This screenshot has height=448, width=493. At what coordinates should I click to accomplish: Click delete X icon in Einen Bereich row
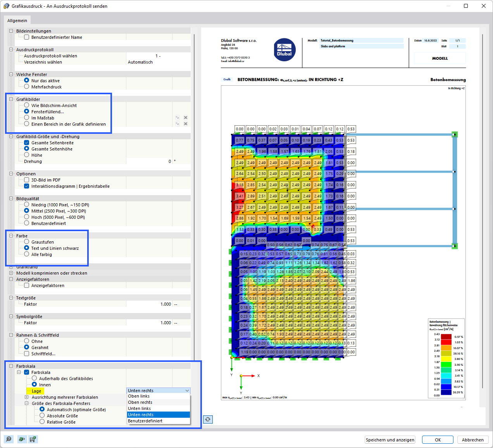(x=186, y=124)
